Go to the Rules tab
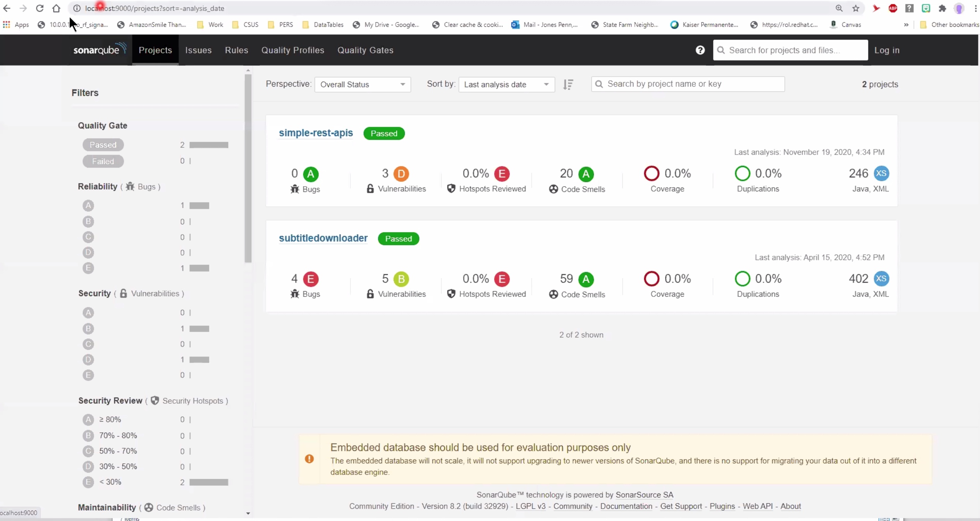This screenshot has width=980, height=521. tap(236, 50)
